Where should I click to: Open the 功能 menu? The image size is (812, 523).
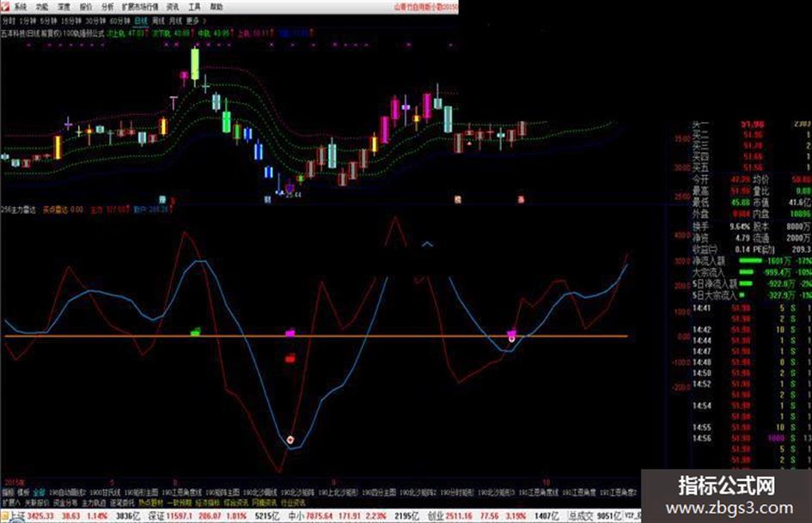pos(42,7)
